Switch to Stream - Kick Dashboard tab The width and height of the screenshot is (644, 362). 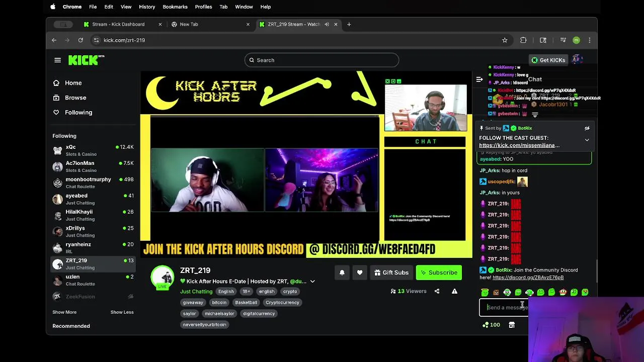pos(122,24)
